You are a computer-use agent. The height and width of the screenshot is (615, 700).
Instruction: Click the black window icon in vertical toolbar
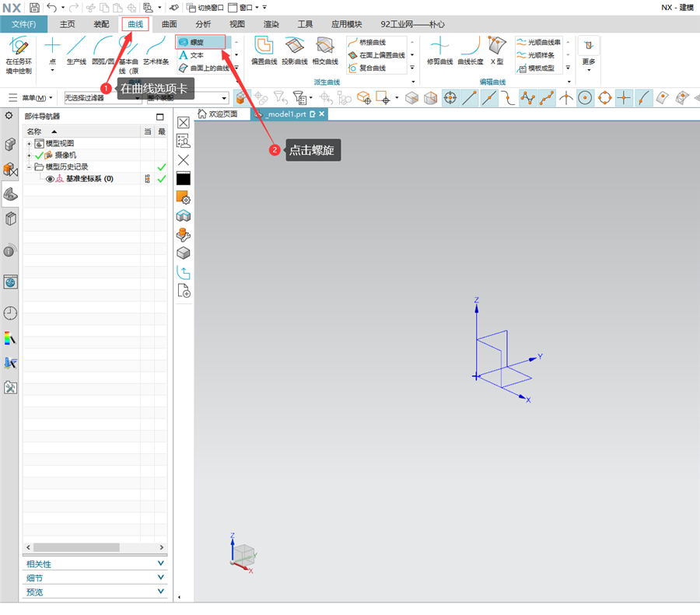pyautogui.click(x=183, y=179)
